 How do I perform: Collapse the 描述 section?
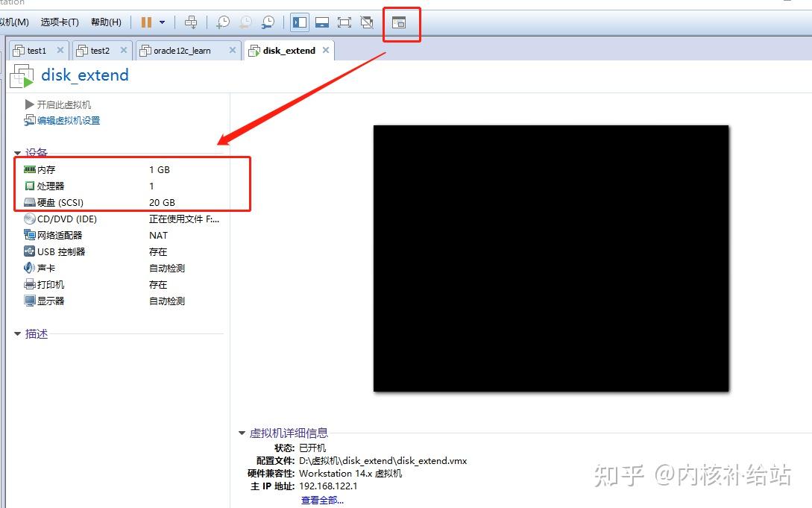(x=18, y=334)
